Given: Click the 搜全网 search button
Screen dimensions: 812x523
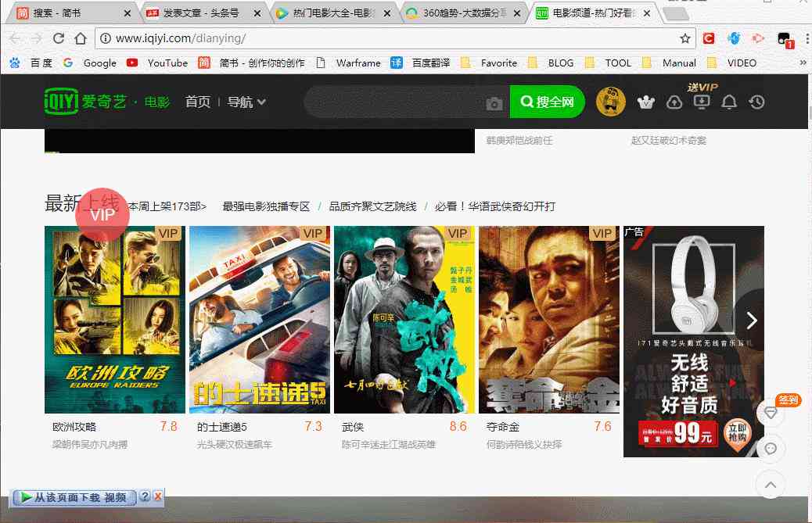Looking at the screenshot, I should click(548, 102).
